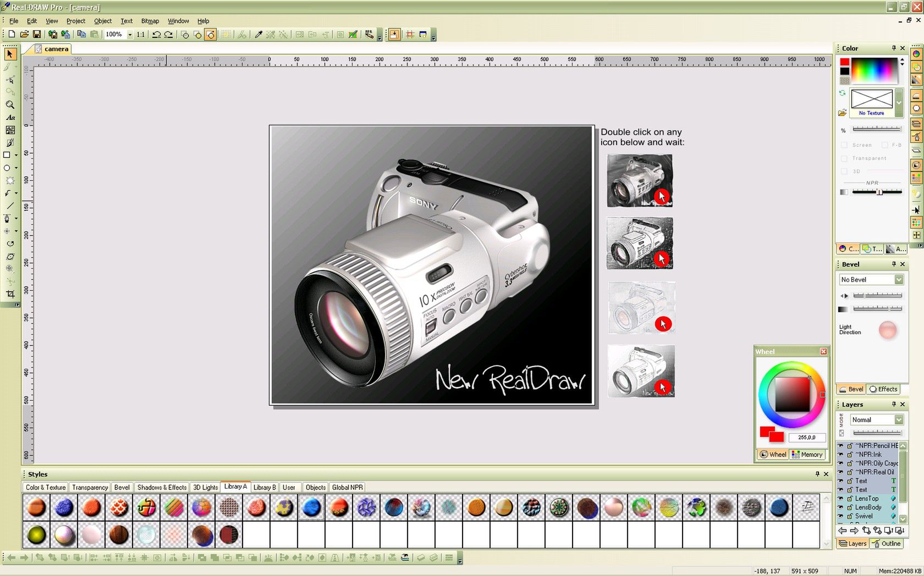Open a file with folder icon
The height and width of the screenshot is (576, 924).
tap(24, 34)
